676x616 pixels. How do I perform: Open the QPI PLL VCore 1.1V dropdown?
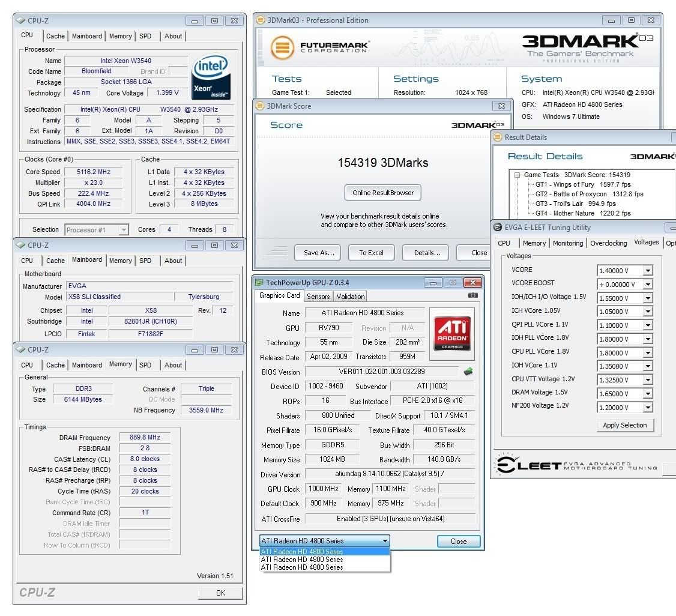point(648,325)
